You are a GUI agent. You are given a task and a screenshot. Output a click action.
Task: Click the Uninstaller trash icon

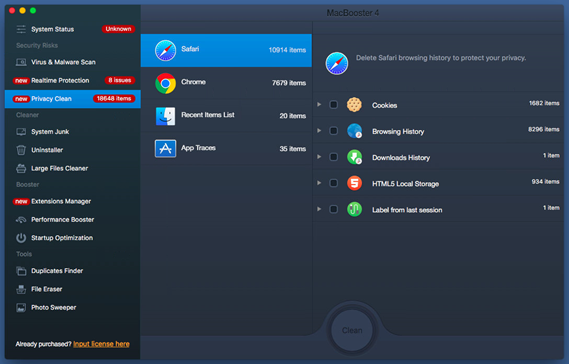(21, 150)
